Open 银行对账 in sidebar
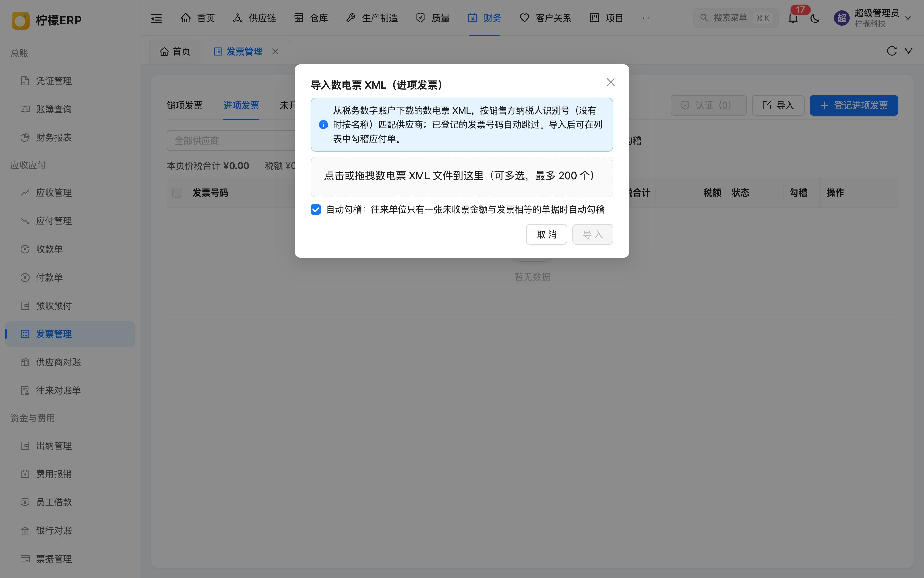Viewport: 924px width, 578px height. (x=70, y=530)
